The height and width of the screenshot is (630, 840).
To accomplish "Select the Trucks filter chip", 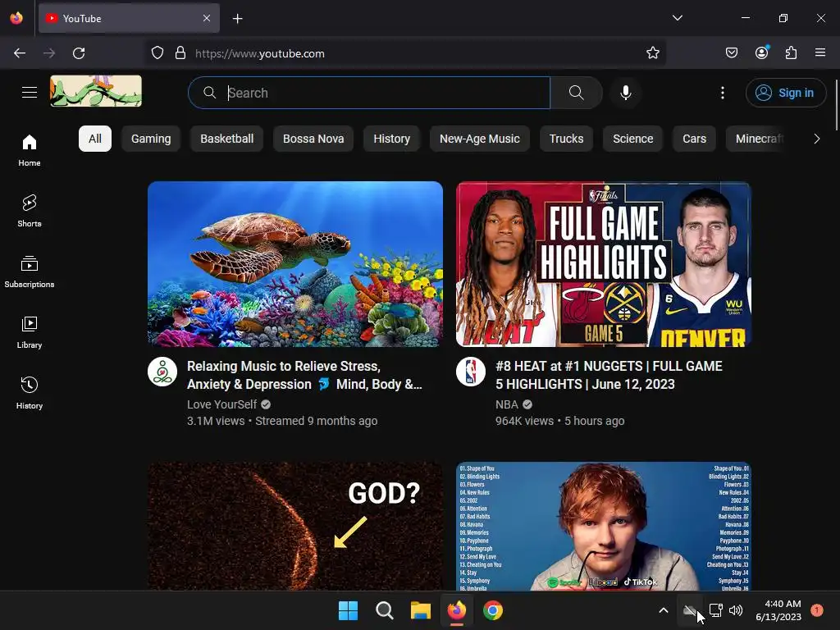I will [x=566, y=139].
